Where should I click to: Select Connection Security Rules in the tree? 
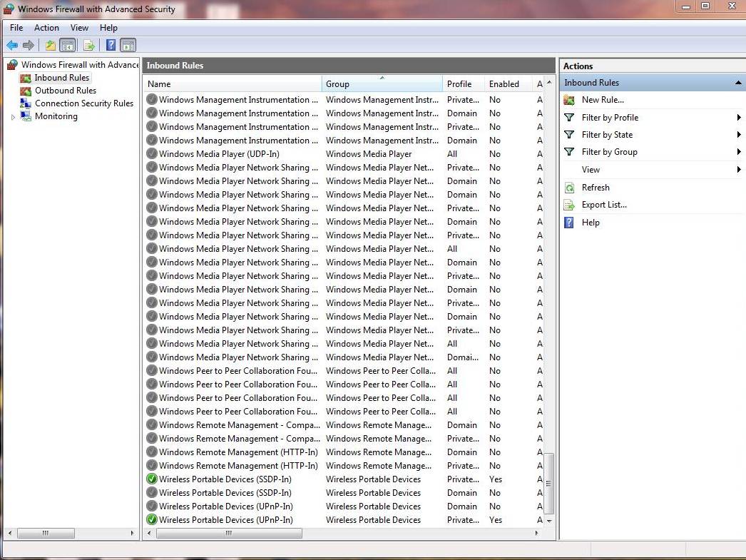click(x=84, y=103)
